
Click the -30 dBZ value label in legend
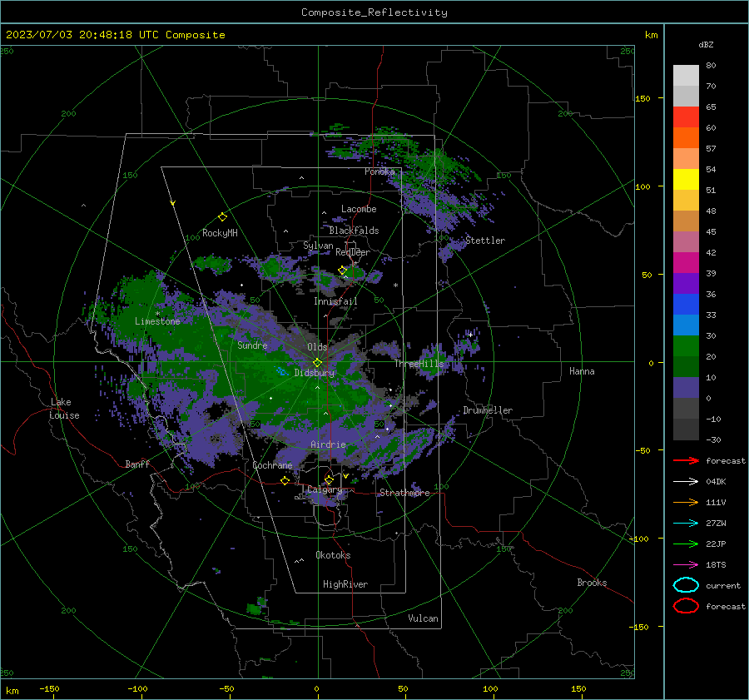tap(713, 440)
